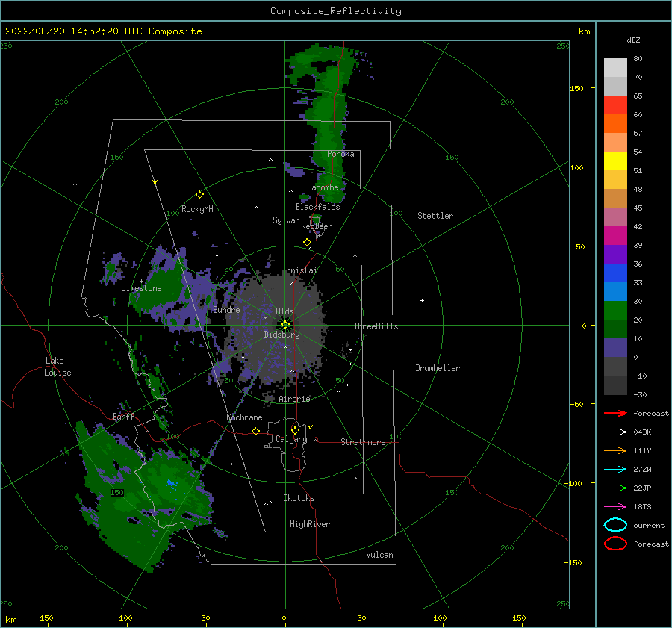Click the yellow diamond marker above Calgary

click(295, 430)
